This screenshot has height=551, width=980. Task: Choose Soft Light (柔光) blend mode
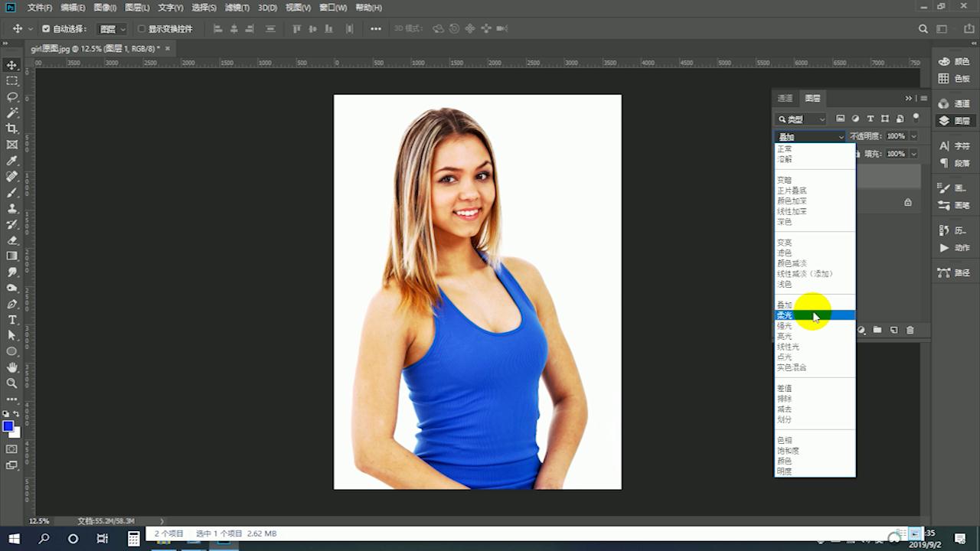(786, 315)
